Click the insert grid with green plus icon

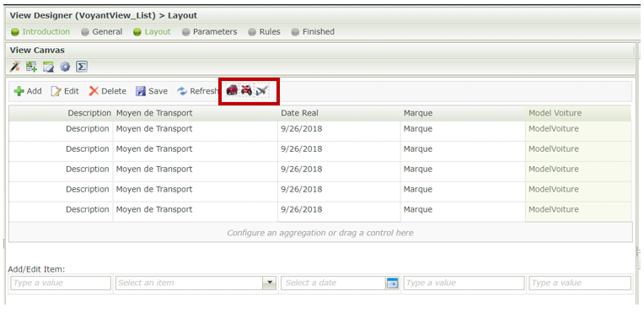(32, 67)
